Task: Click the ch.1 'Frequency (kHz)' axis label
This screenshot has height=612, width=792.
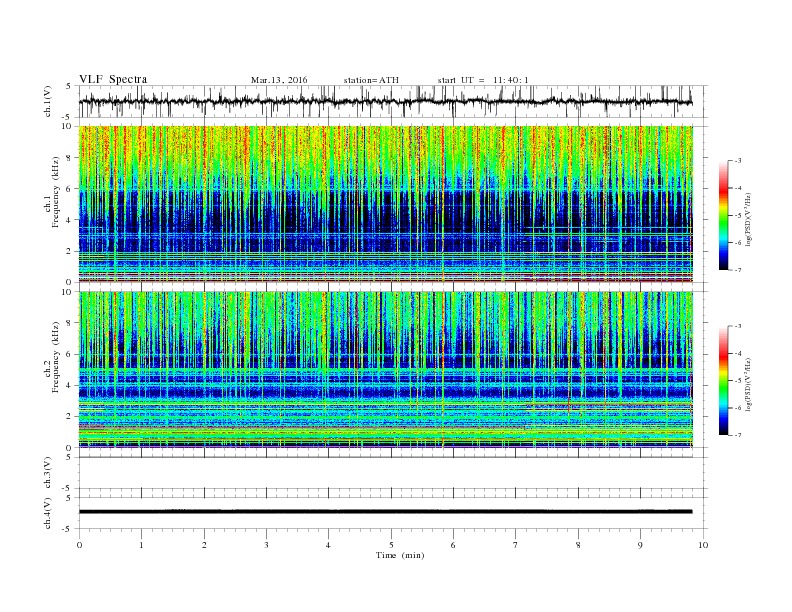Action: [56, 192]
